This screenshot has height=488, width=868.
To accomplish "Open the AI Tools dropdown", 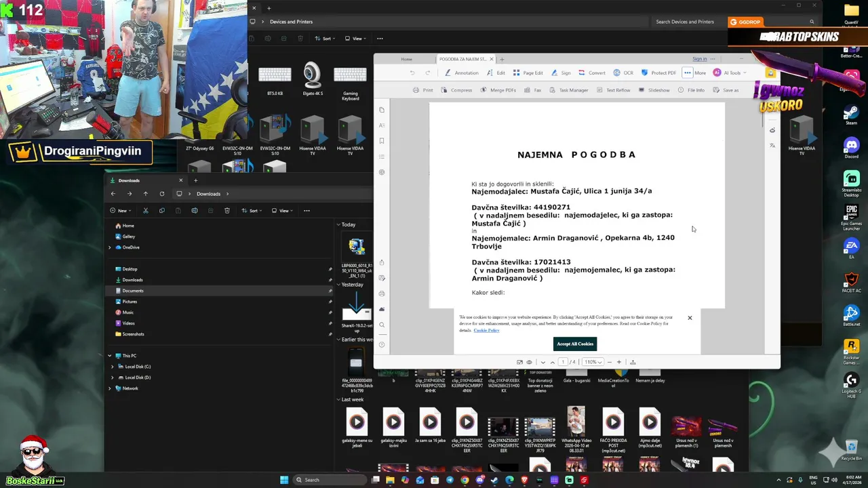I will click(730, 73).
